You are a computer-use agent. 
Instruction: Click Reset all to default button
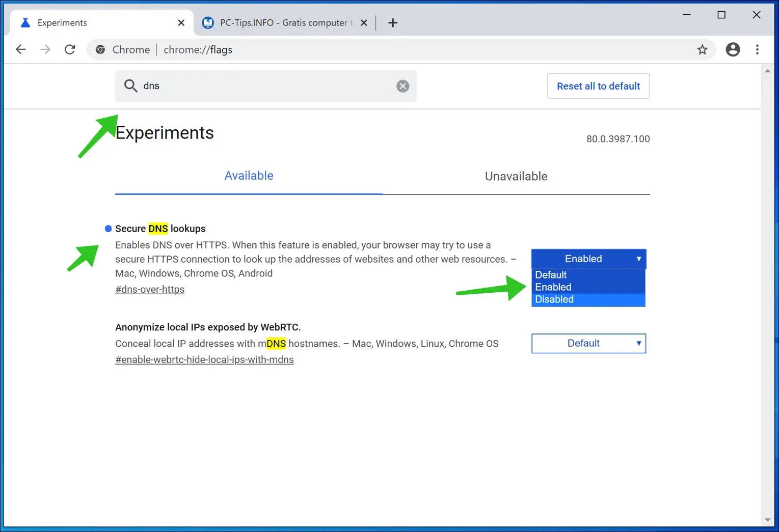coord(598,86)
